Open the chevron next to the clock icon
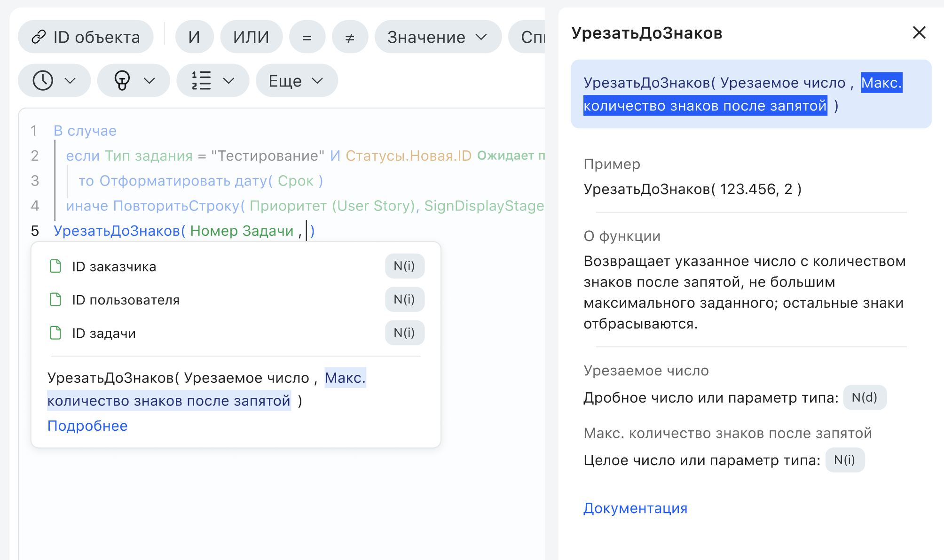The image size is (944, 560). pos(71,80)
